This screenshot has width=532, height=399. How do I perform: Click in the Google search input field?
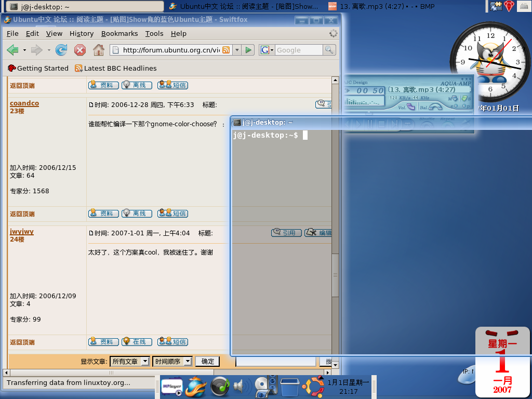299,50
